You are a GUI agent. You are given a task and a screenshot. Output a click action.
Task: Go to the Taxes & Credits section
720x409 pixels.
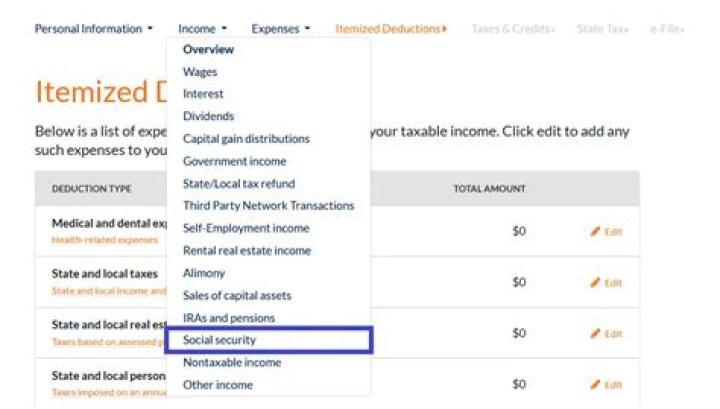tap(512, 29)
